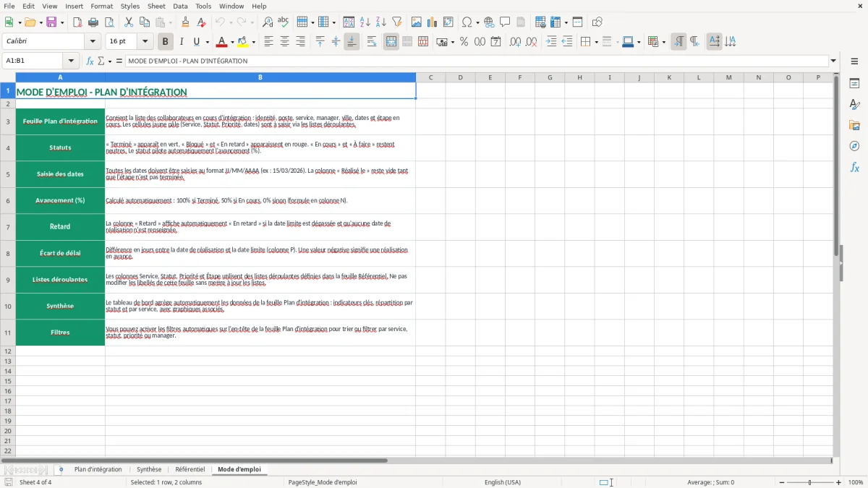Click the Select All corner button

click(x=8, y=77)
